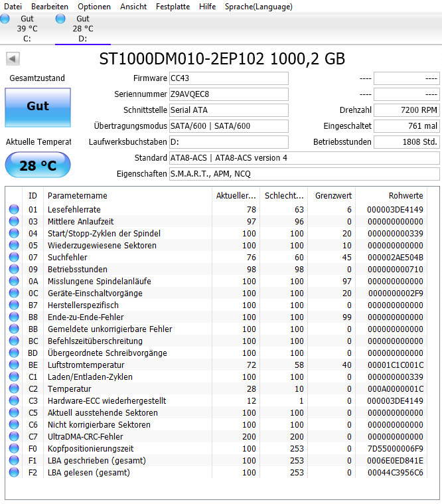Click the Gut health status button
This screenshot has width=442, height=504.
tap(38, 108)
